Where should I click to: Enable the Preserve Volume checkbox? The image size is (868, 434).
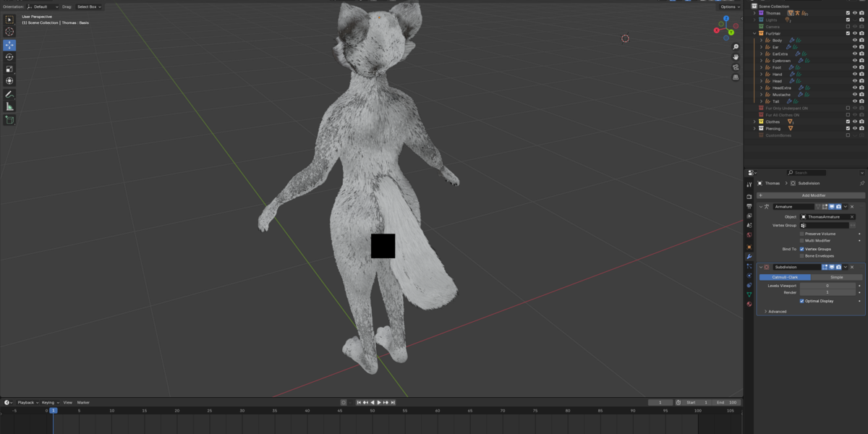click(x=801, y=234)
